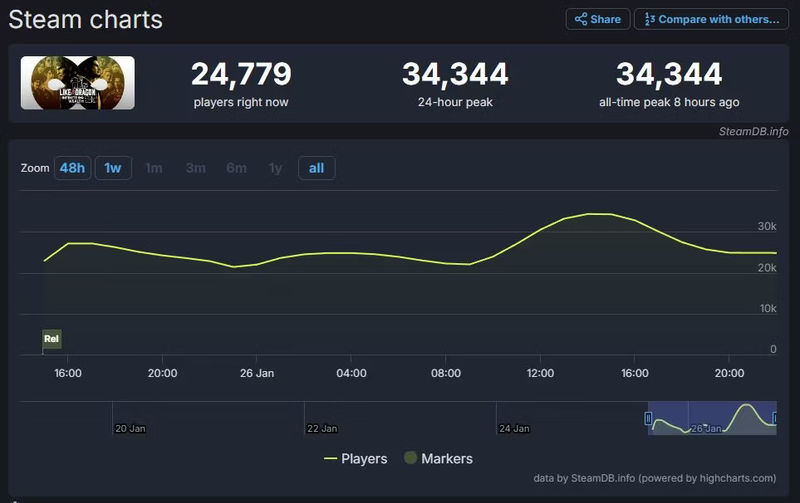The height and width of the screenshot is (503, 800).
Task: Click the 22 Jan navigator label
Action: pos(322,429)
